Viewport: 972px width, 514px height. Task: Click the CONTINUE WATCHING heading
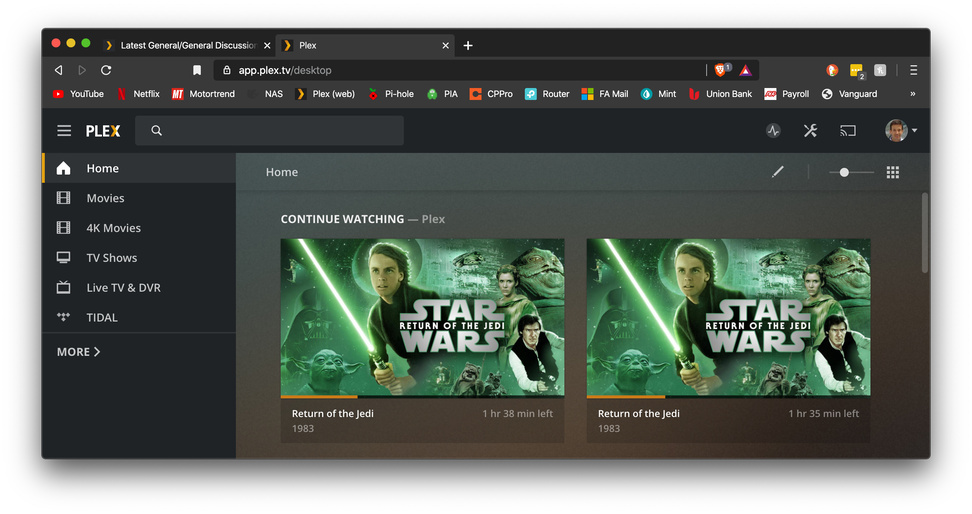pyautogui.click(x=342, y=219)
